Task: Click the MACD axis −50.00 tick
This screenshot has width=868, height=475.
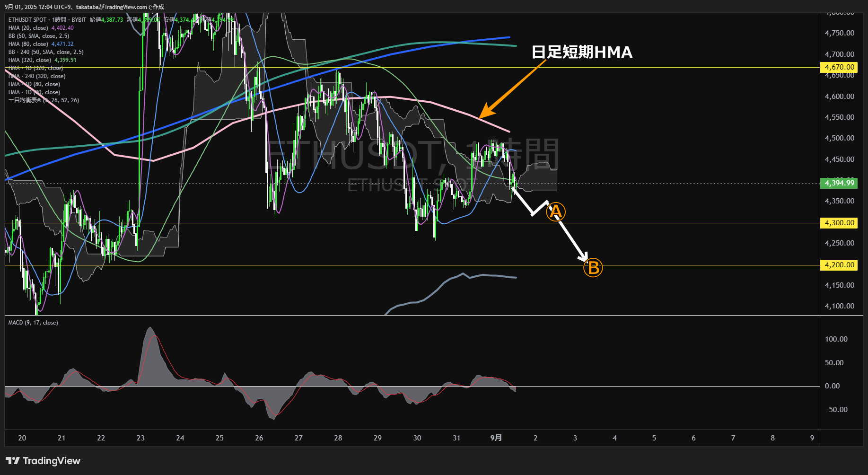Action: coord(836,410)
